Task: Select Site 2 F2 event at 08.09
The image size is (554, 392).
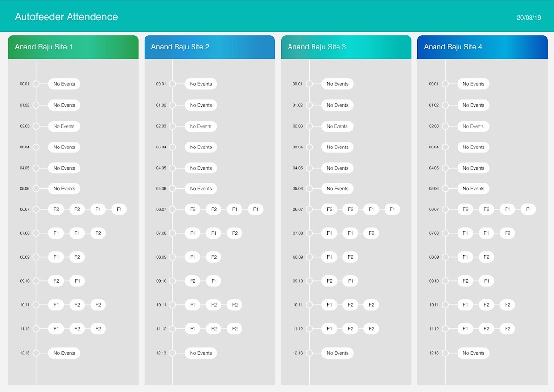Action: (214, 257)
